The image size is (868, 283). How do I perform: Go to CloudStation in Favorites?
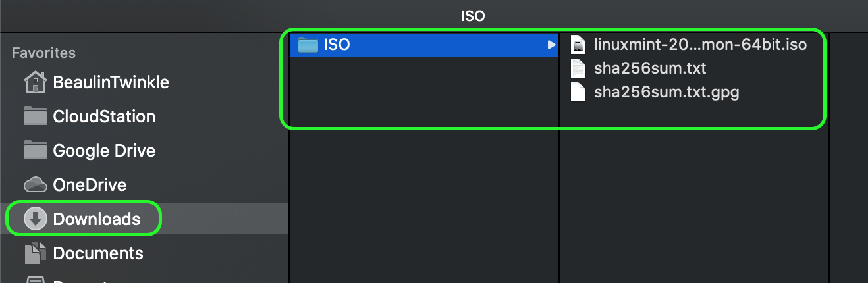[x=104, y=116]
